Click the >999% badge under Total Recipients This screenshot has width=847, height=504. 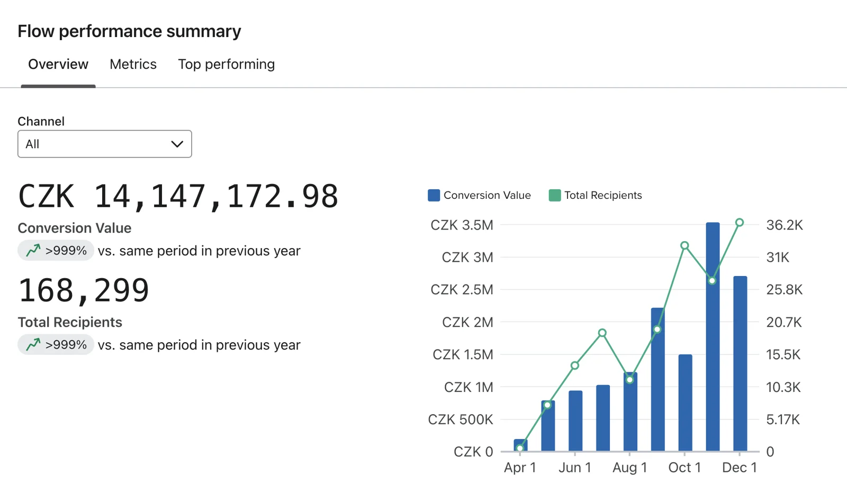tap(56, 344)
